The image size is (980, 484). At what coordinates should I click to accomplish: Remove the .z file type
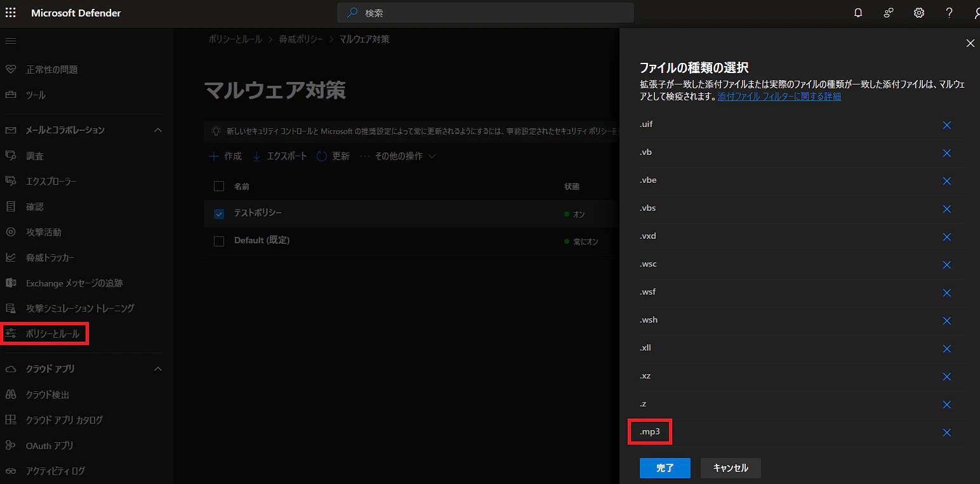coord(947,405)
